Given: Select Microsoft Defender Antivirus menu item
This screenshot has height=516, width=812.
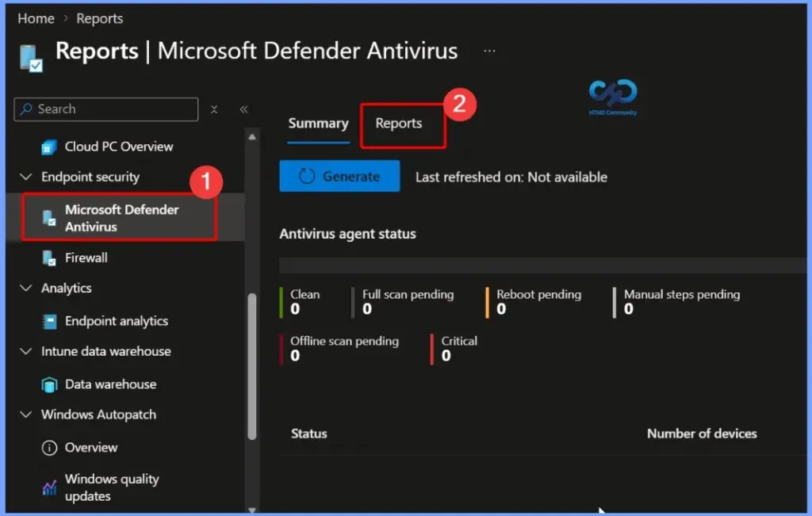Looking at the screenshot, I should tap(124, 218).
